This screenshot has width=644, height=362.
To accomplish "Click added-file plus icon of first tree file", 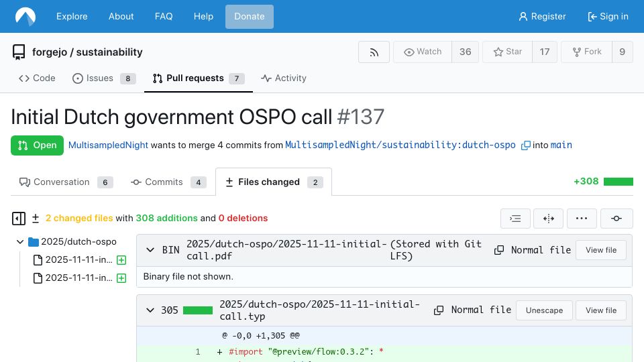I will (x=121, y=260).
